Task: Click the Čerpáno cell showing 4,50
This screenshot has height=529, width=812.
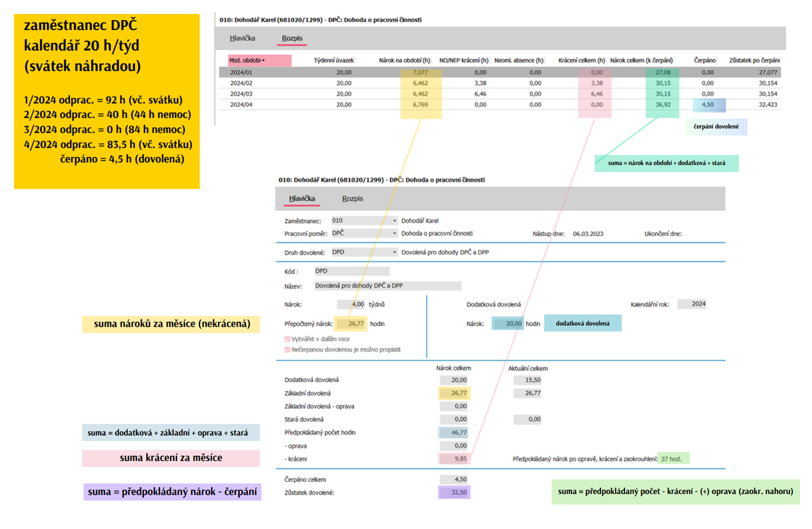Action: pyautogui.click(x=708, y=105)
